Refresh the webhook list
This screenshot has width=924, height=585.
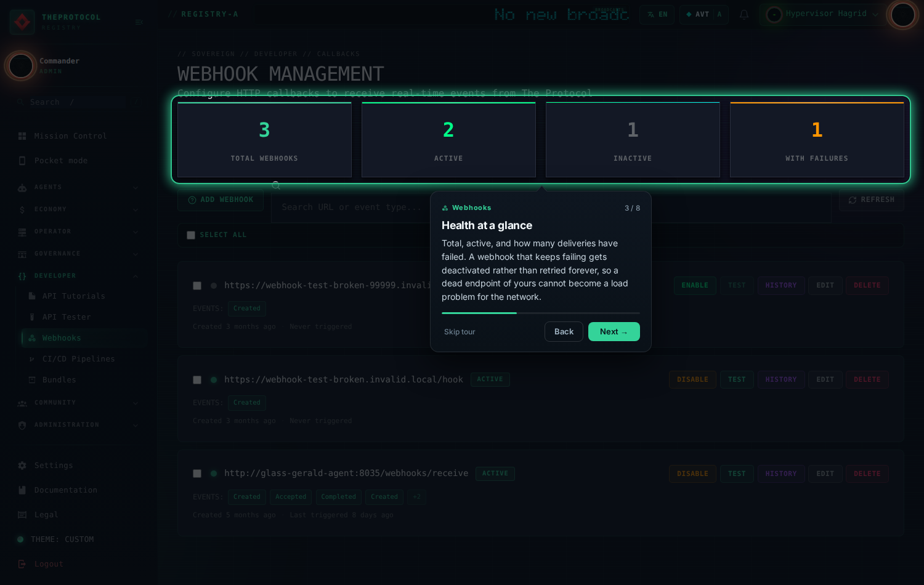871,200
